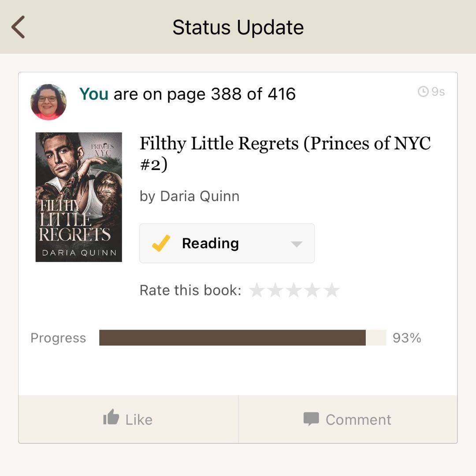Open the Filthy Little Regrets cover
Screen dimensions: 476x476
tap(78, 197)
